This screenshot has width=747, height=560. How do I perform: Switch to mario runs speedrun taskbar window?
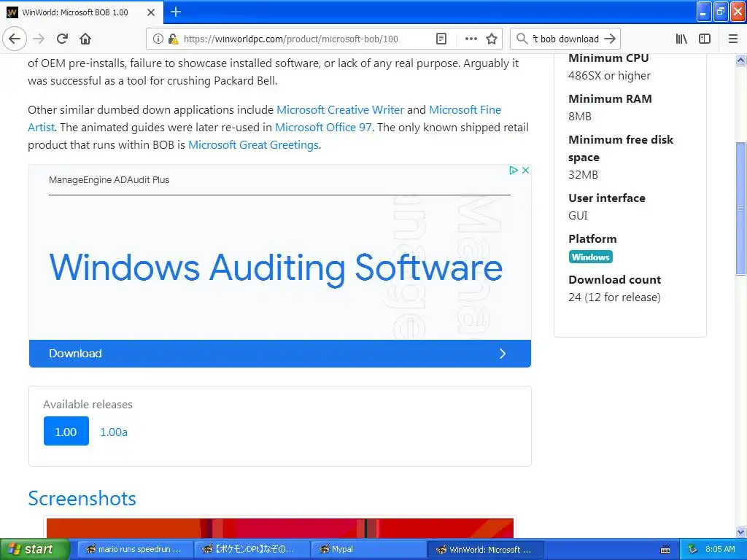(135, 550)
